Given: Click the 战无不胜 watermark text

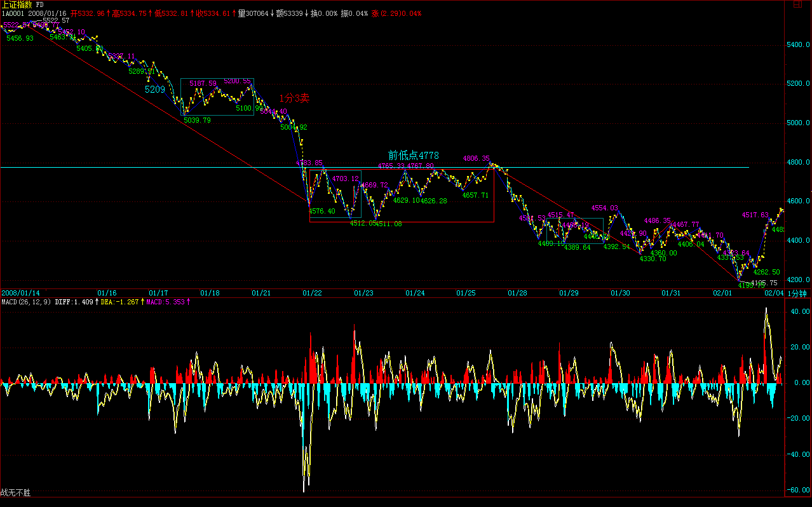Looking at the screenshot, I should point(15,492).
